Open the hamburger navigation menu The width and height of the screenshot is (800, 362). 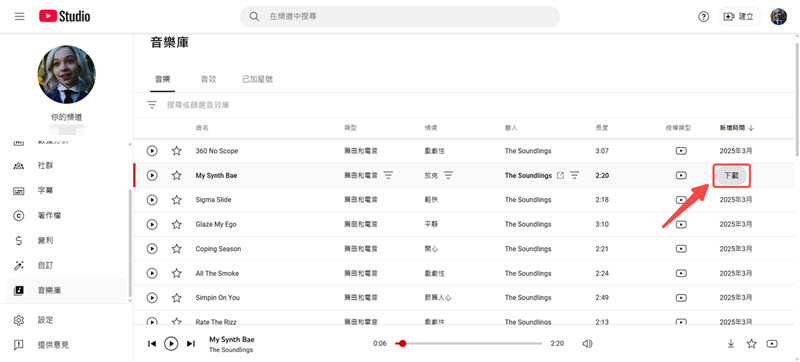point(19,16)
